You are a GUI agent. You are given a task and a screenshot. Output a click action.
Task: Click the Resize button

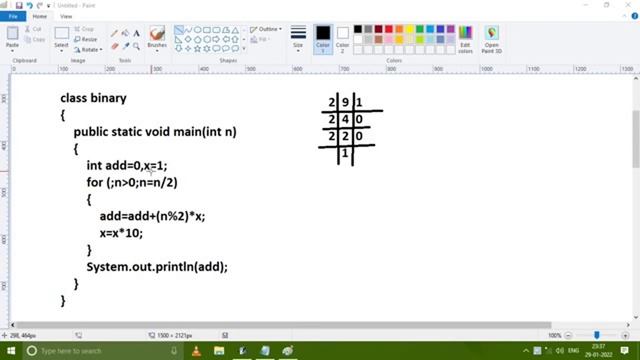[86, 40]
